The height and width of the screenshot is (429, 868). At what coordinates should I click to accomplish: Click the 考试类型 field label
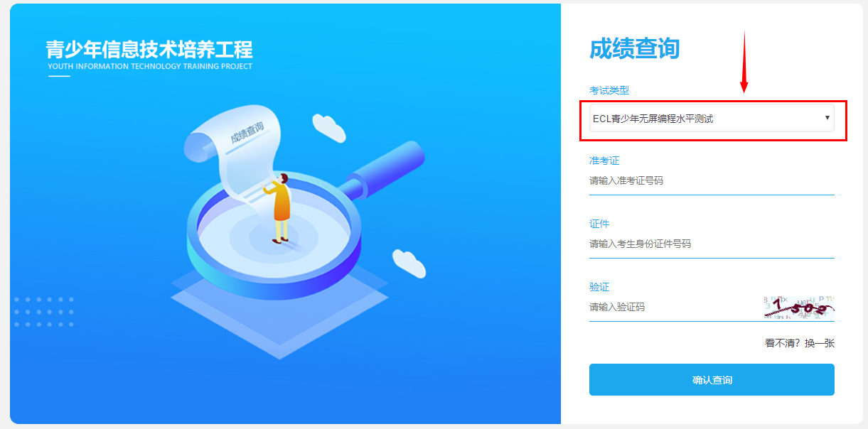pos(609,90)
